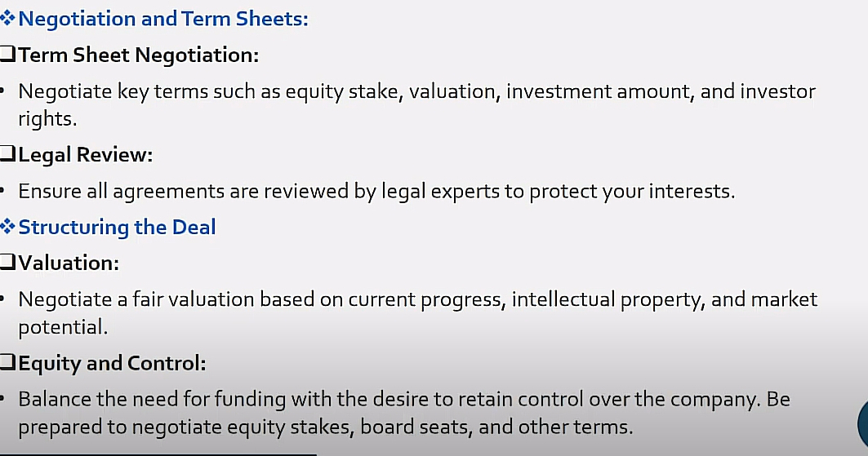This screenshot has height=456, width=868.
Task: Click the sentence about legal experts review
Action: coord(376,191)
